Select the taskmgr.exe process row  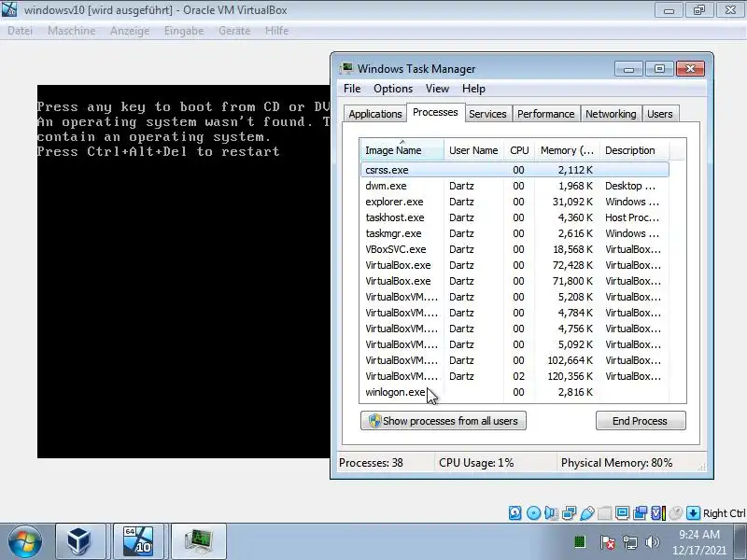pos(514,233)
